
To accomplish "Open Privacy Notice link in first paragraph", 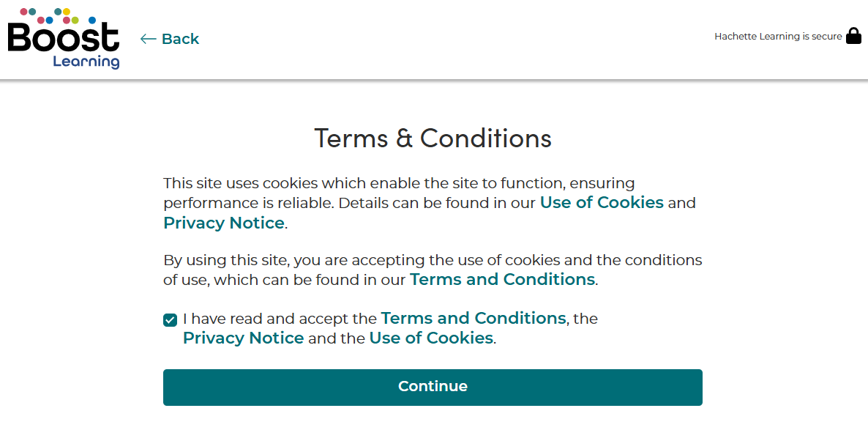I will point(224,223).
